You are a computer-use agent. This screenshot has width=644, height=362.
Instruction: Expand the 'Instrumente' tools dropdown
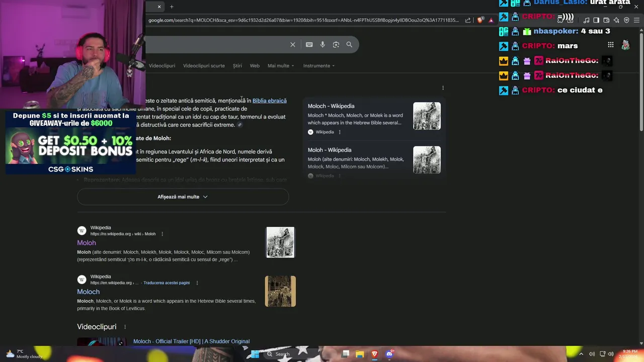(x=319, y=66)
